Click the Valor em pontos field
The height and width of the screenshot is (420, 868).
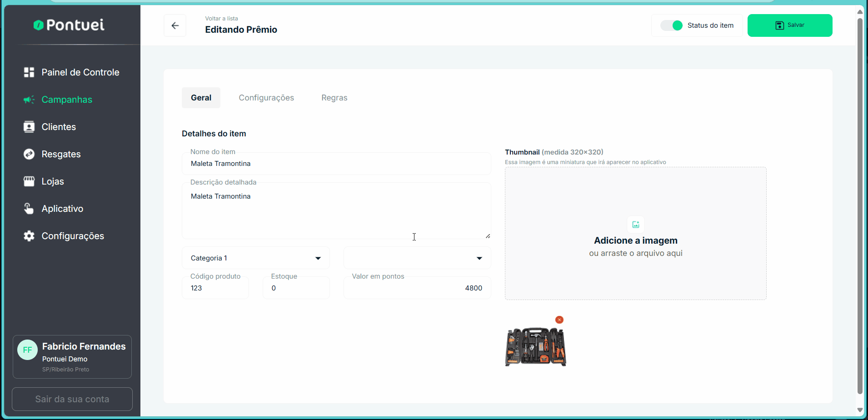417,288
